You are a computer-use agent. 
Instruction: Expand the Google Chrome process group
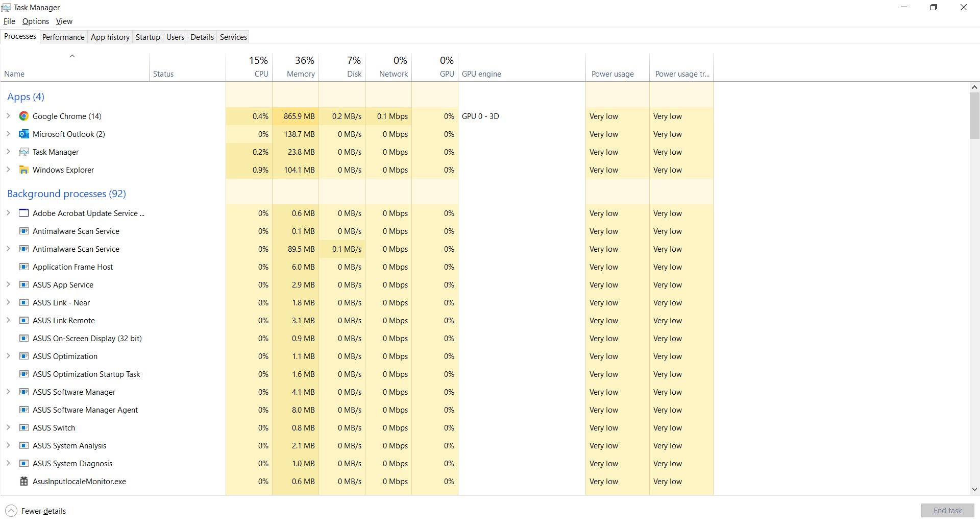pos(8,116)
